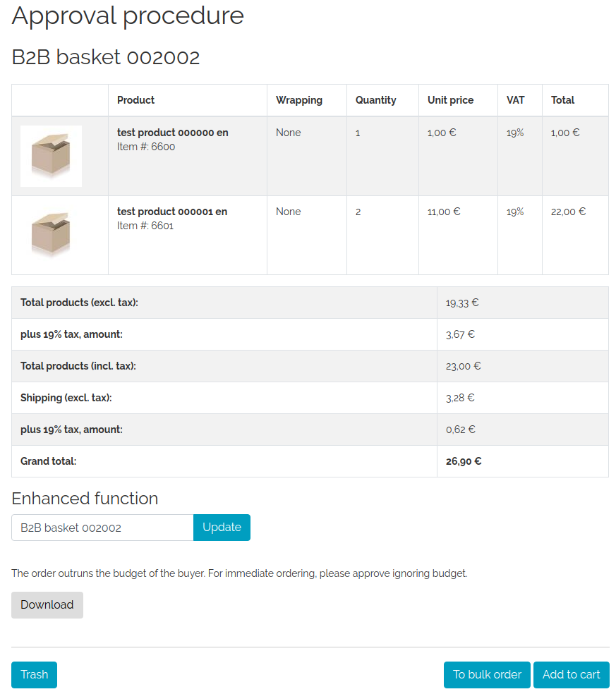Image resolution: width=616 pixels, height=694 pixels.
Task: Click the Total column header
Action: pos(563,100)
